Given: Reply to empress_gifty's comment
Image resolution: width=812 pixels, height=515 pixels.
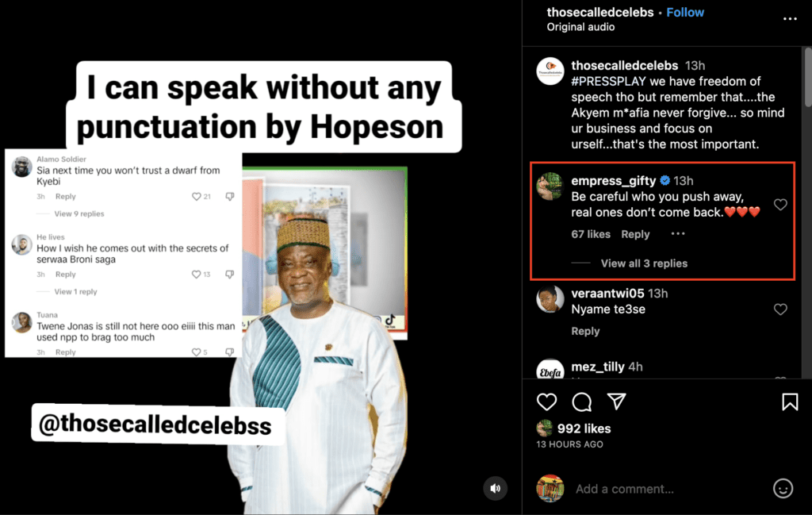Looking at the screenshot, I should tap(635, 234).
